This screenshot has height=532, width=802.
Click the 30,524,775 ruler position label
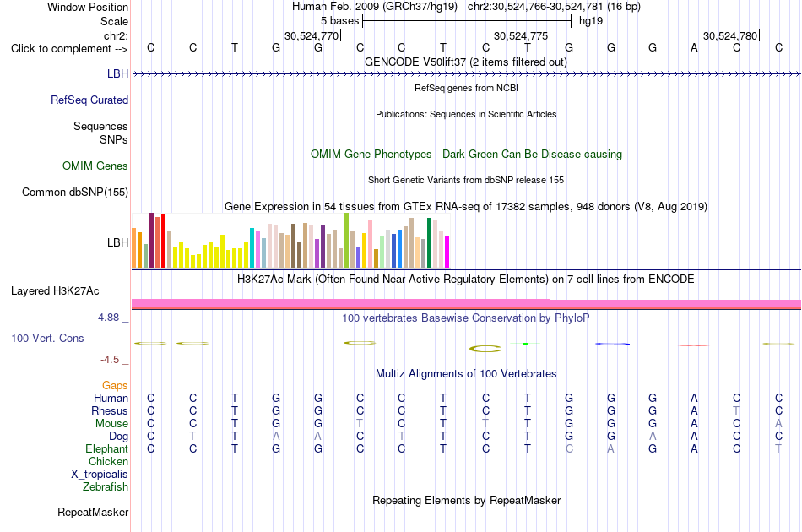pyautogui.click(x=521, y=35)
